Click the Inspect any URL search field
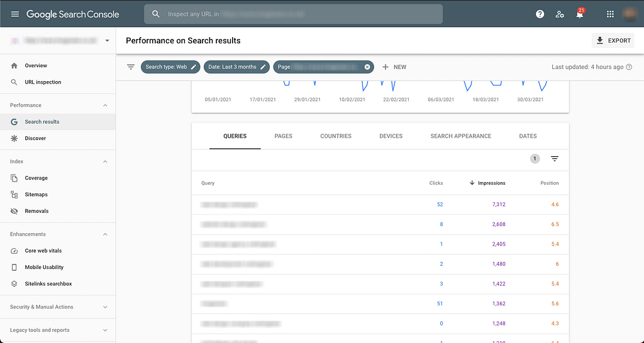This screenshot has width=644, height=343. click(293, 14)
